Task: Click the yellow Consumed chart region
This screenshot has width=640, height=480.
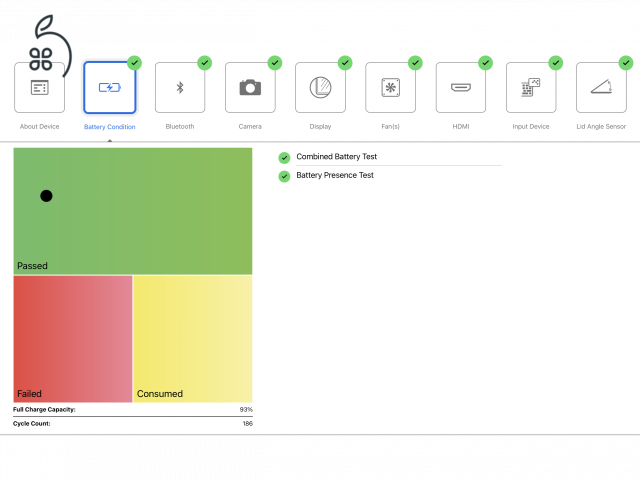Action: point(193,339)
